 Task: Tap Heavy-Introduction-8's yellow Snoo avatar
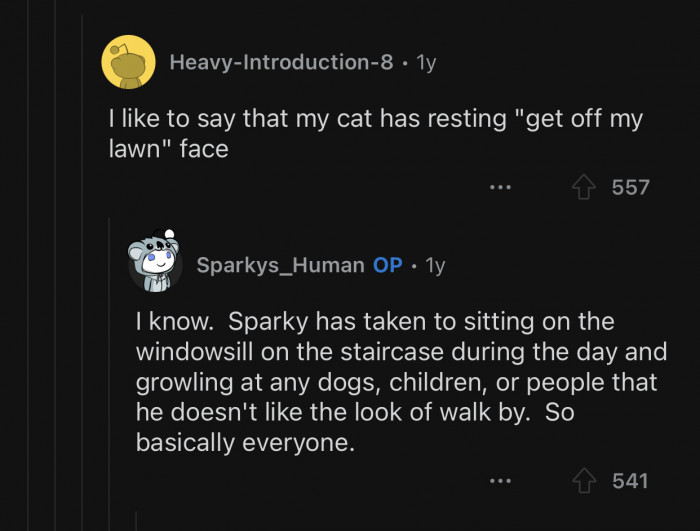[x=128, y=62]
